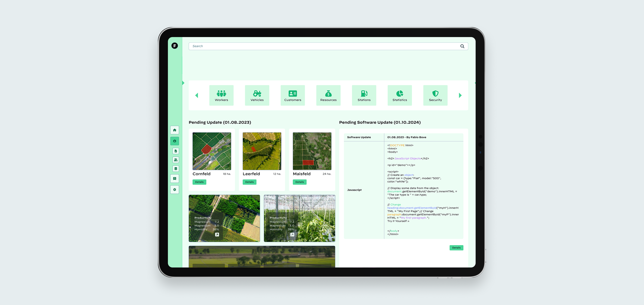Screen dimensions: 644x305
Task: Open the document sheet sidebar icon
Action: pyautogui.click(x=176, y=151)
